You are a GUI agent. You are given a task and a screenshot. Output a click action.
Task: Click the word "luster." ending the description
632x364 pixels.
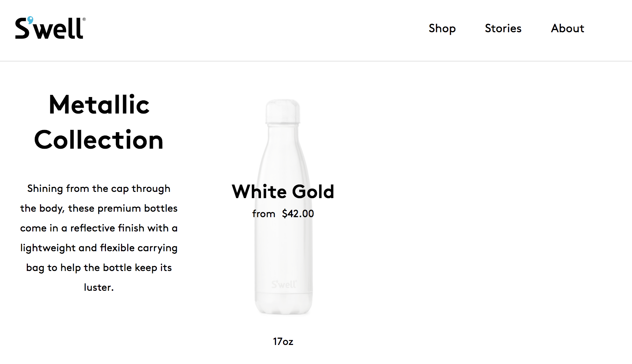click(x=99, y=287)
